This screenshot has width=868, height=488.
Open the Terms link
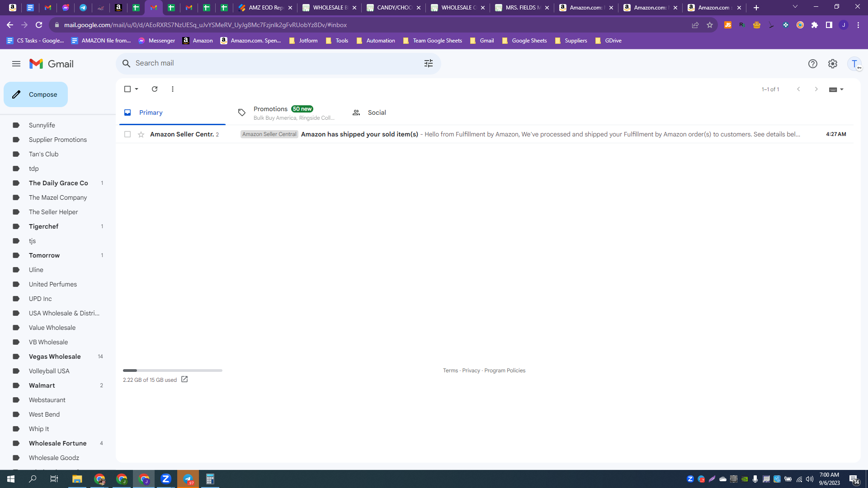point(450,371)
